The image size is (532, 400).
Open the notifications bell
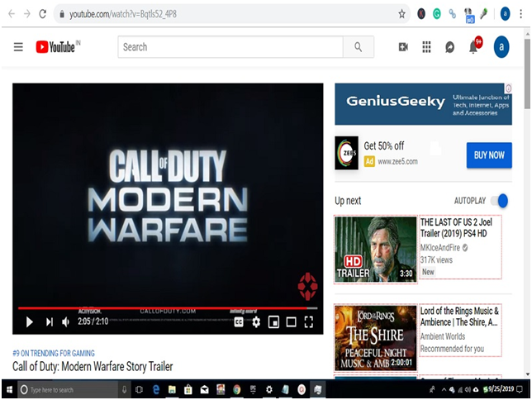pos(474,46)
